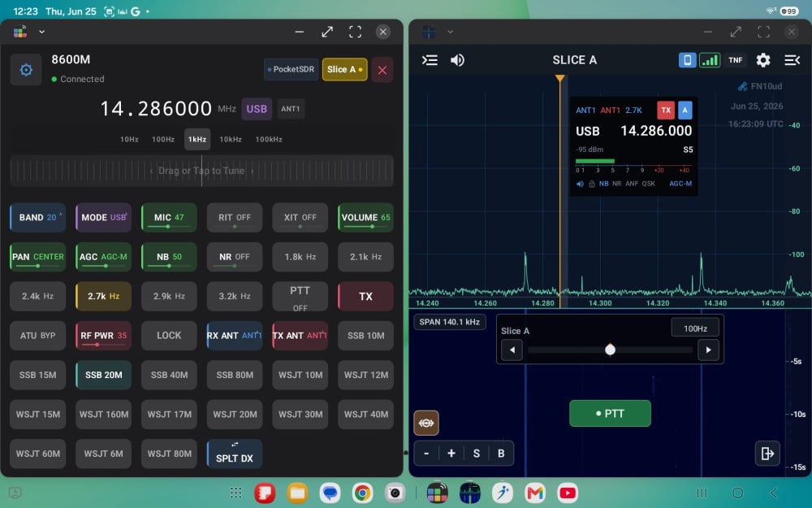Open the Slice A selector chip
The height and width of the screenshot is (508, 812).
point(344,69)
